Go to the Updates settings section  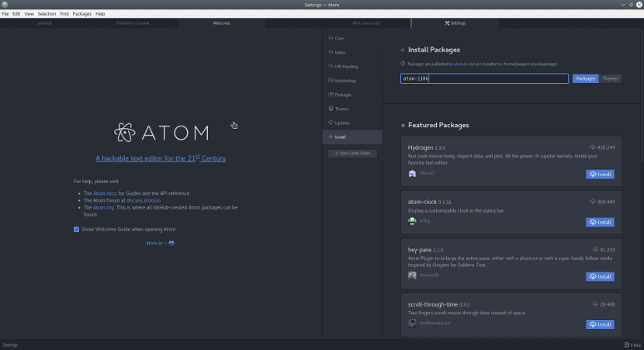pos(342,123)
